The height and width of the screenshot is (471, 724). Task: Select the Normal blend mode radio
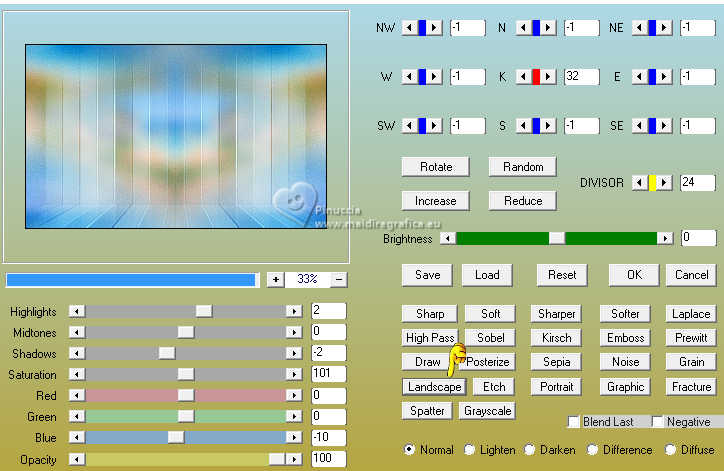click(x=409, y=450)
